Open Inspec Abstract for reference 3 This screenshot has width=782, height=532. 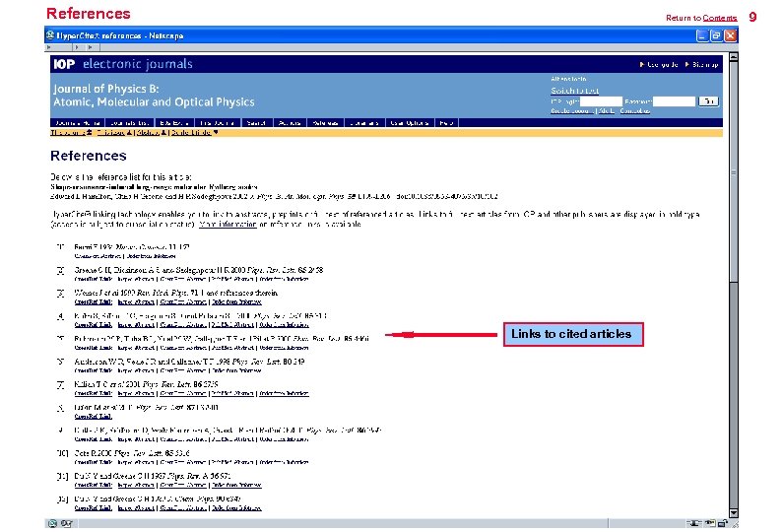(136, 301)
